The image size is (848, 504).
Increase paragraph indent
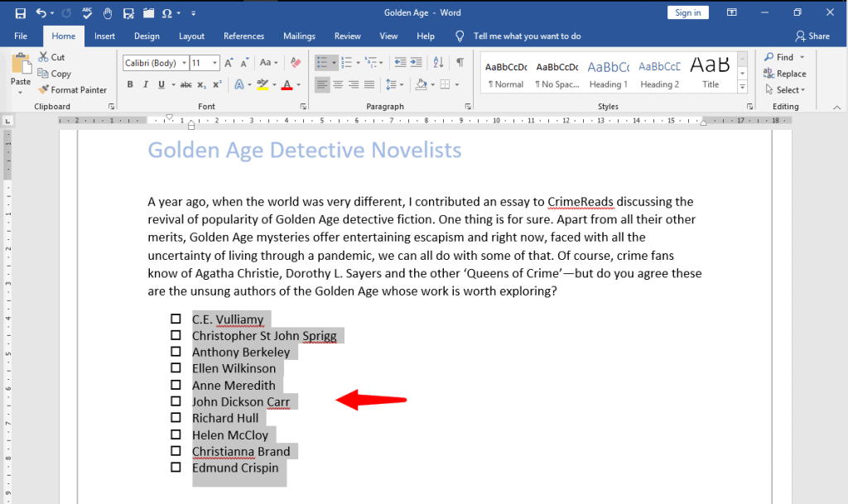click(416, 63)
